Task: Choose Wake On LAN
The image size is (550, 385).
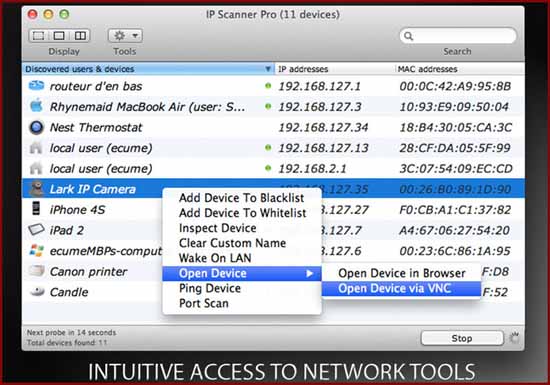Action: (x=242, y=258)
